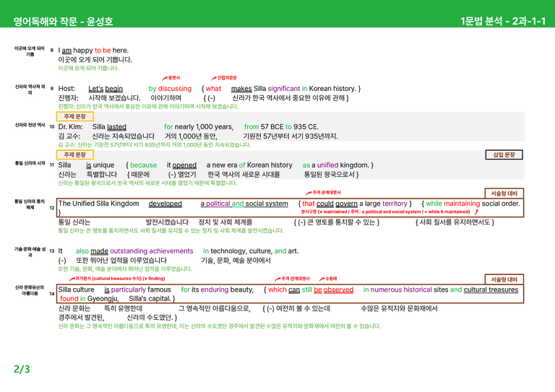
Task: Click the page number 2/3
Action: point(22,369)
